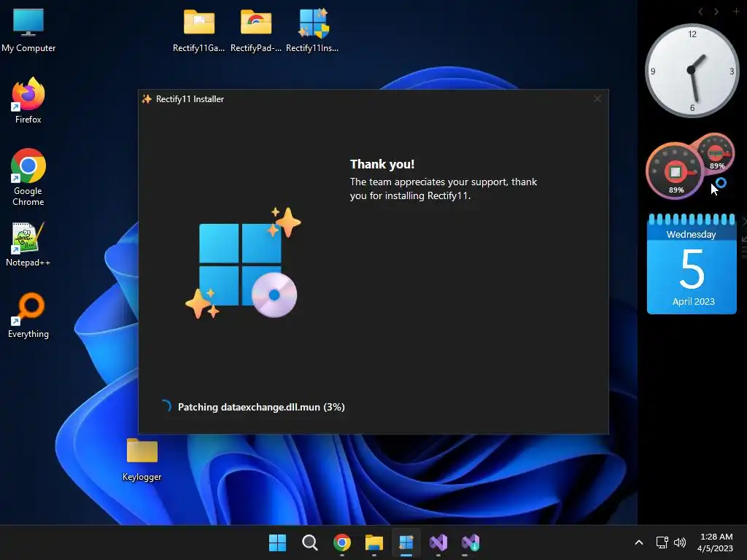Select the Rectify11Ins... installer desktop icon
This screenshot has height=560, width=747.
coord(312,30)
